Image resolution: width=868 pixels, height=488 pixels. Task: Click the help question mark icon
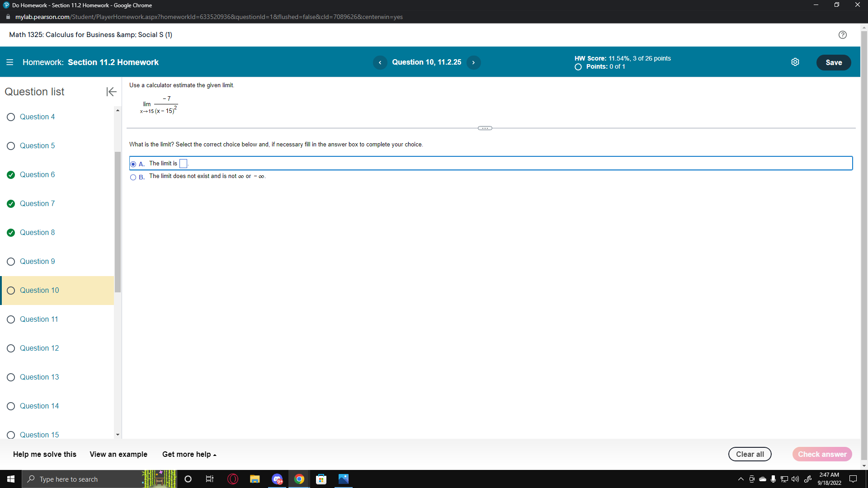click(842, 35)
